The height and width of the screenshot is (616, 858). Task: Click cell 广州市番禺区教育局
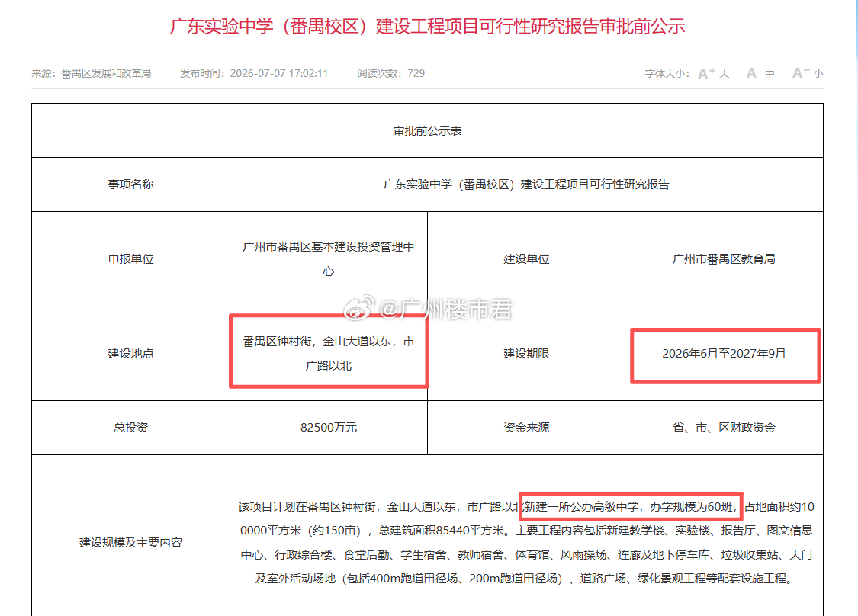point(724,258)
